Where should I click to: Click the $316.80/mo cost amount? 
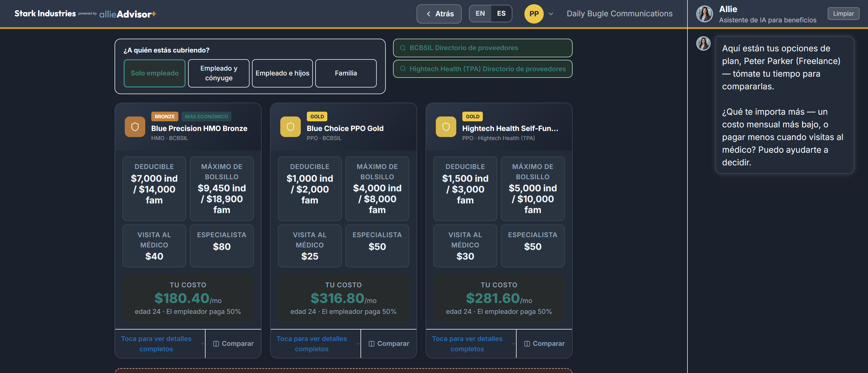(343, 298)
